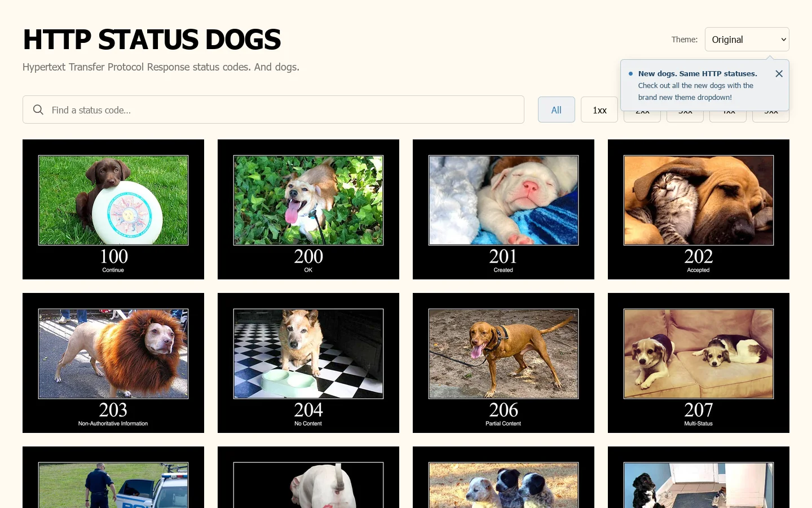This screenshot has width=812, height=508.
Task: Open the 206 Partial Content dog card
Action: coord(504,363)
